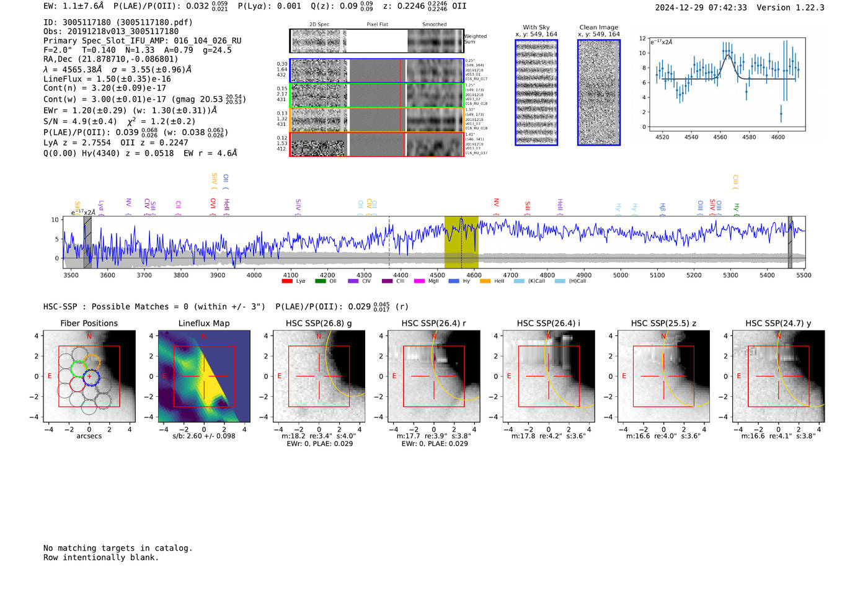Click the s/b: 2.60 +/- 0.098 caption
This screenshot has width=868, height=591.
pyautogui.click(x=204, y=436)
